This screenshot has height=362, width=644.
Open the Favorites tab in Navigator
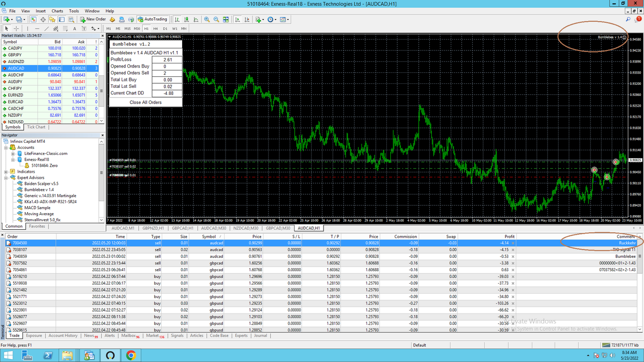click(37, 226)
